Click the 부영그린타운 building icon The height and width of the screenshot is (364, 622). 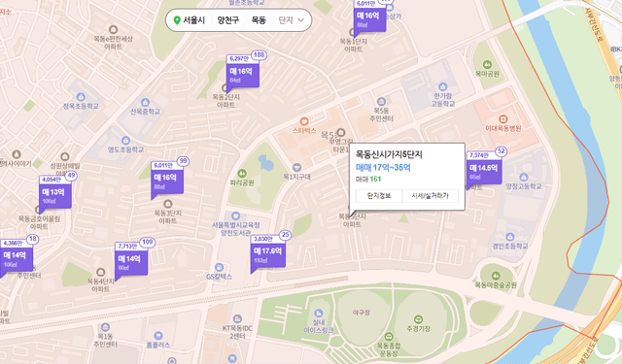coord(341,132)
